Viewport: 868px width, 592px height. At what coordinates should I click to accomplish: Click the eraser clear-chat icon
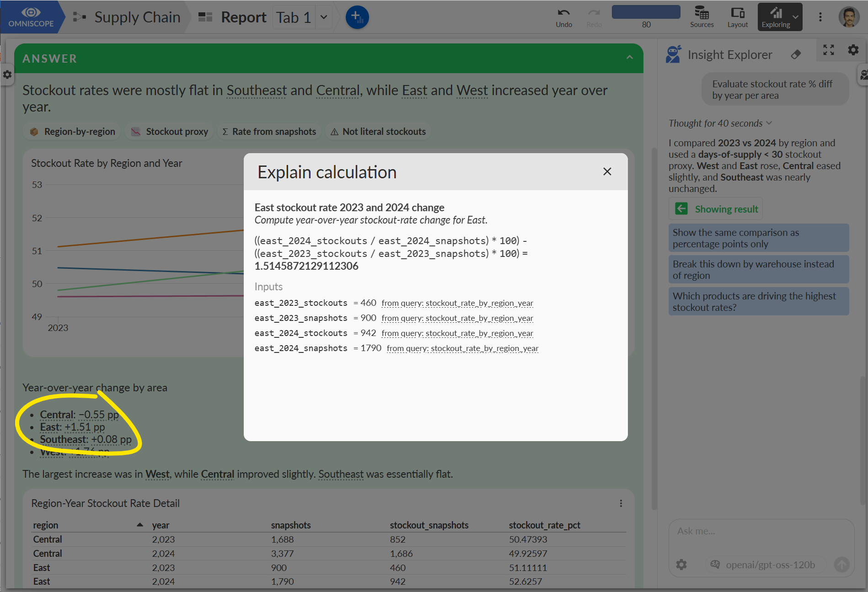[796, 54]
